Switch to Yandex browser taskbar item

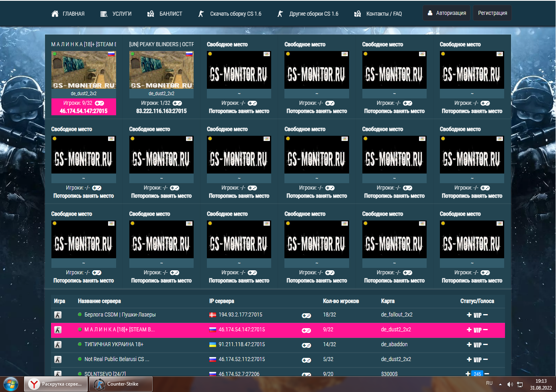(x=56, y=384)
